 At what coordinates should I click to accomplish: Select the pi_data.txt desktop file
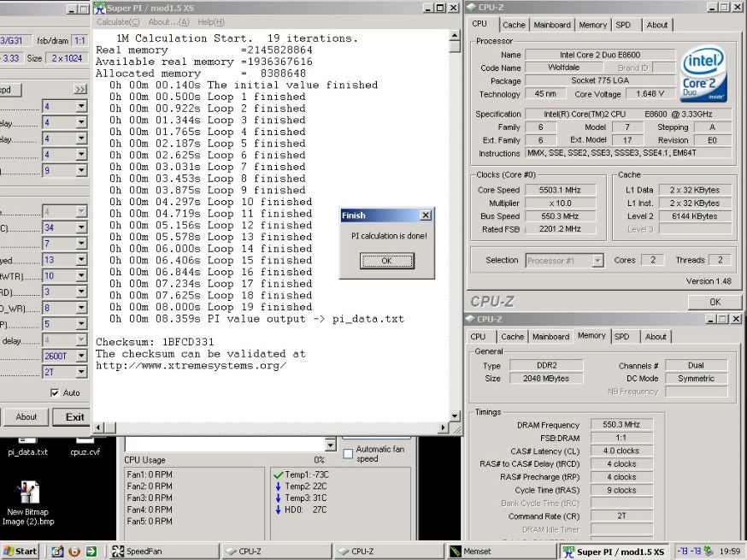(x=27, y=447)
